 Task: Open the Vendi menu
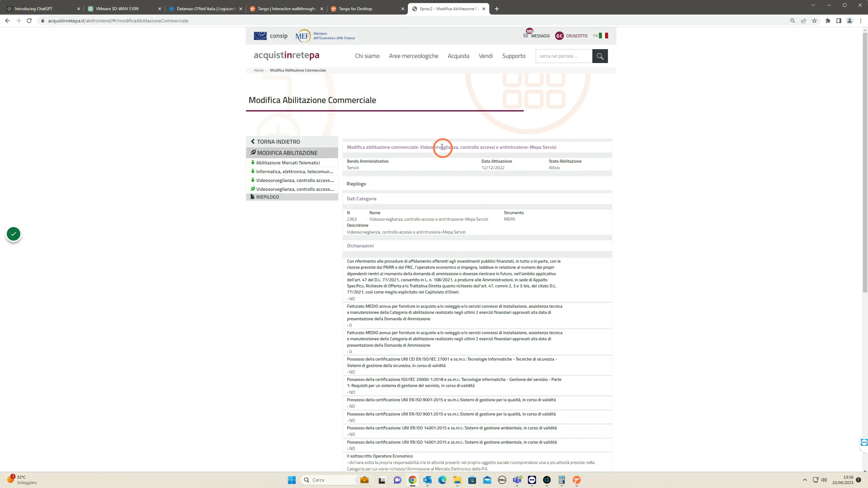pos(486,56)
